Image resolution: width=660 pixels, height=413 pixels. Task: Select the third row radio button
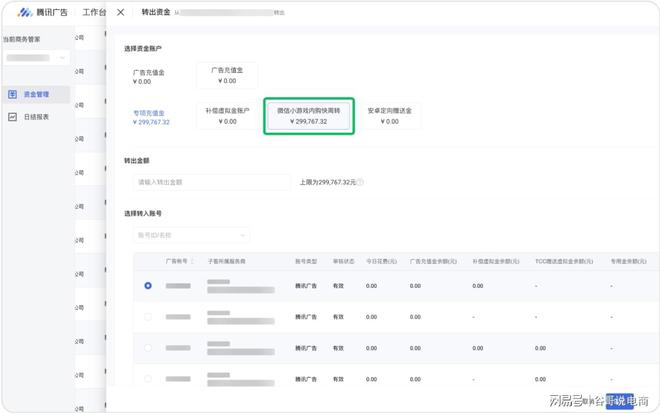coord(148,348)
